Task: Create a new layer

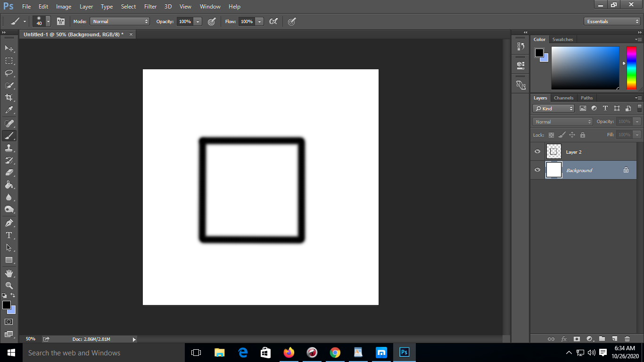Action: 614,339
